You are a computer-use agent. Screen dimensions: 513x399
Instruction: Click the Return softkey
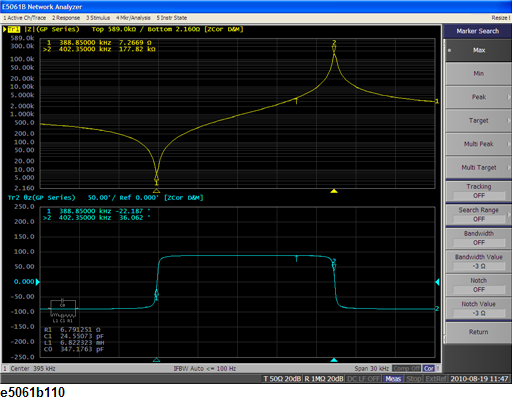[x=479, y=332]
